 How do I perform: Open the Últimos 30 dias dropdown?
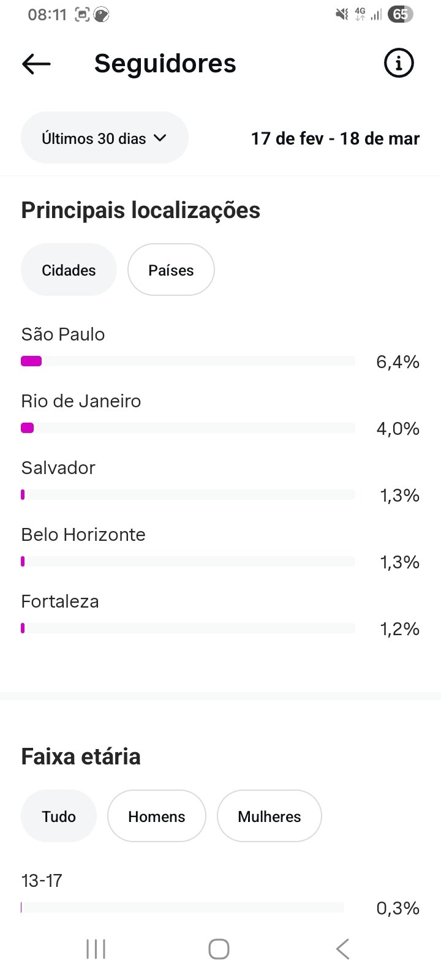(x=104, y=138)
